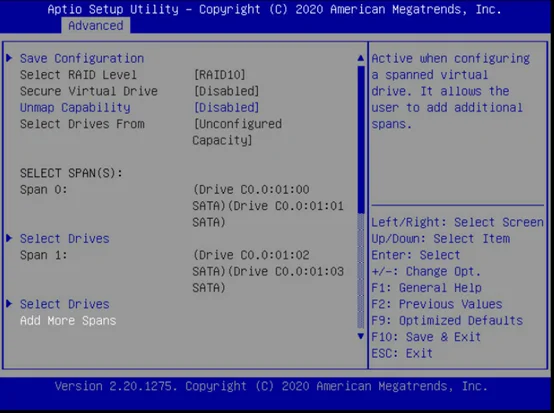Viewport: 554px width, 413px height.
Task: Click the arrow next to Span 0 Select Drives
Action: 9,238
